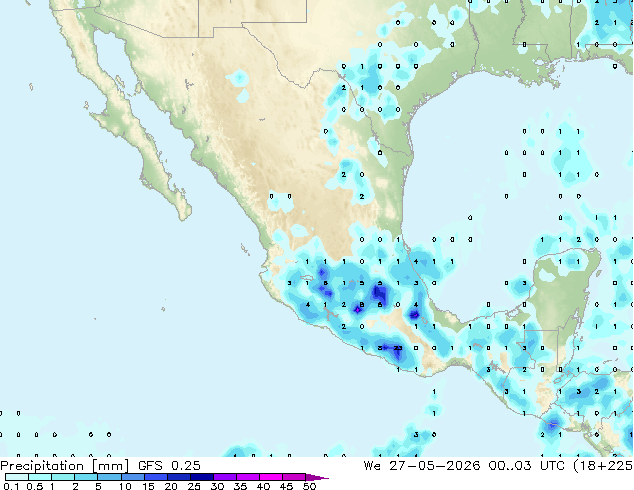The height and width of the screenshot is (490, 634).
Task: Choose the 15–20 mm legend swatch
Action: 156,477
